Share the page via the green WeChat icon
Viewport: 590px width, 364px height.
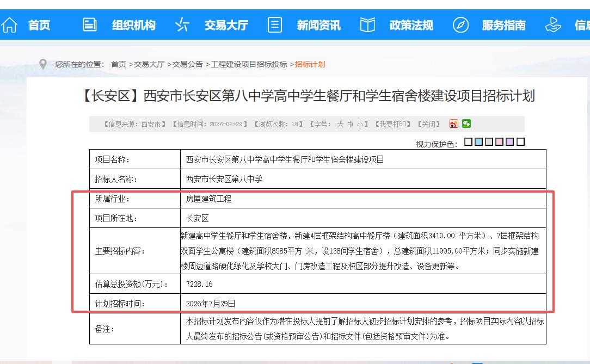tap(466, 124)
